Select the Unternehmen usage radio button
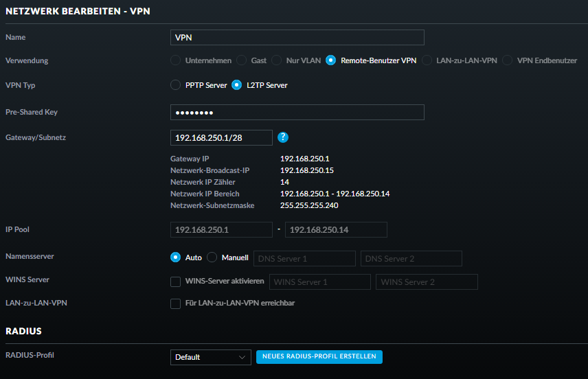588x379 pixels. tap(176, 60)
